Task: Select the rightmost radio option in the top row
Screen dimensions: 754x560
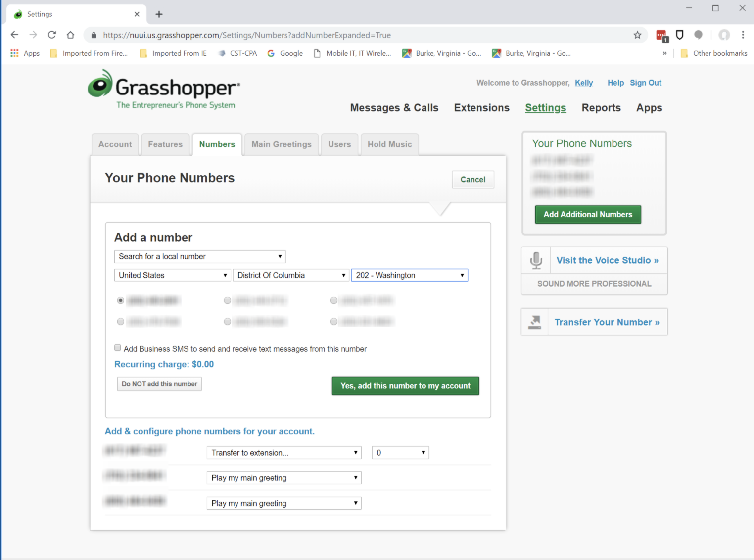Action: 334,300
